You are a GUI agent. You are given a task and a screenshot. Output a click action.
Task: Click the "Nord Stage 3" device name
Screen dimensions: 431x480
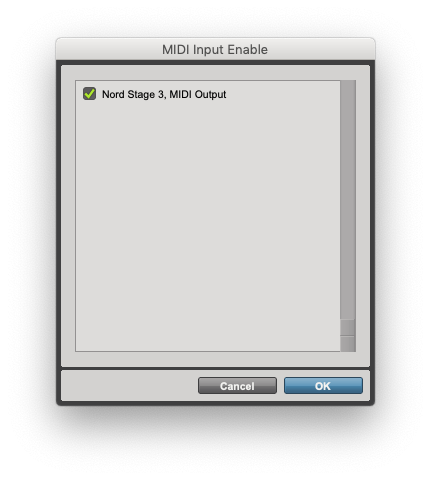tap(133, 94)
